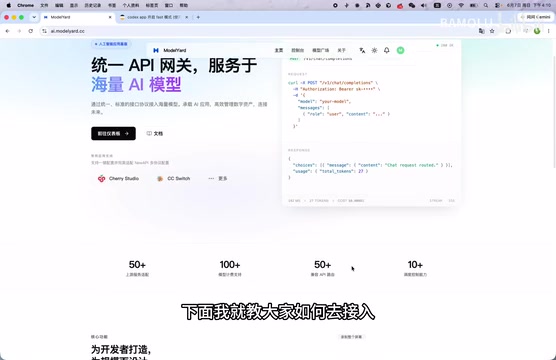Click the black 前往仪表板 button
This screenshot has width=556, height=360.
coord(113,133)
